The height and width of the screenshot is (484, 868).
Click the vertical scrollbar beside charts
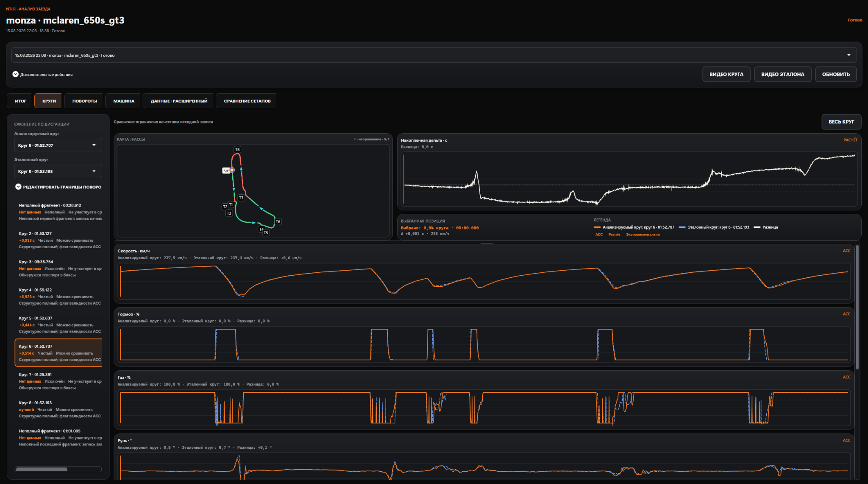click(857, 307)
